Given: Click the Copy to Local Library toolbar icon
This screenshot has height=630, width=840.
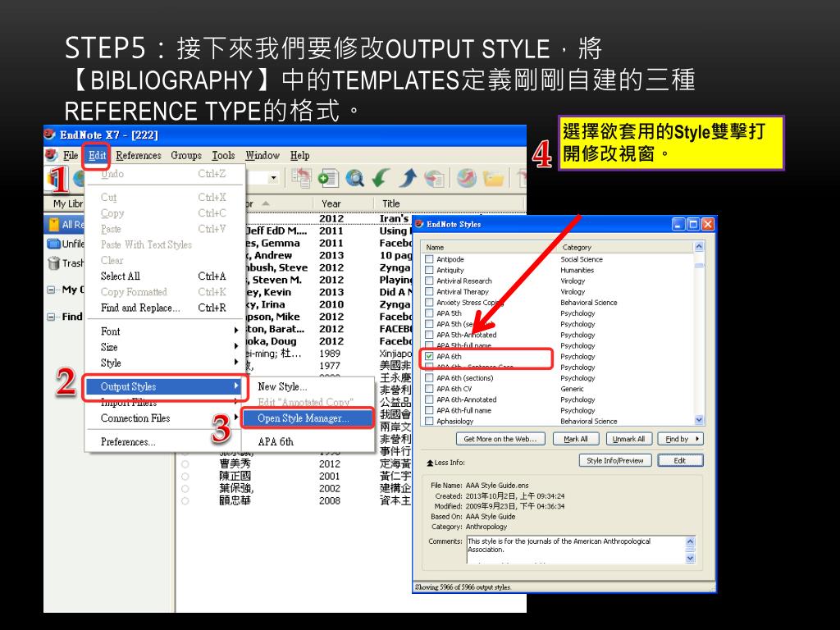Looking at the screenshot, I should click(x=302, y=178).
